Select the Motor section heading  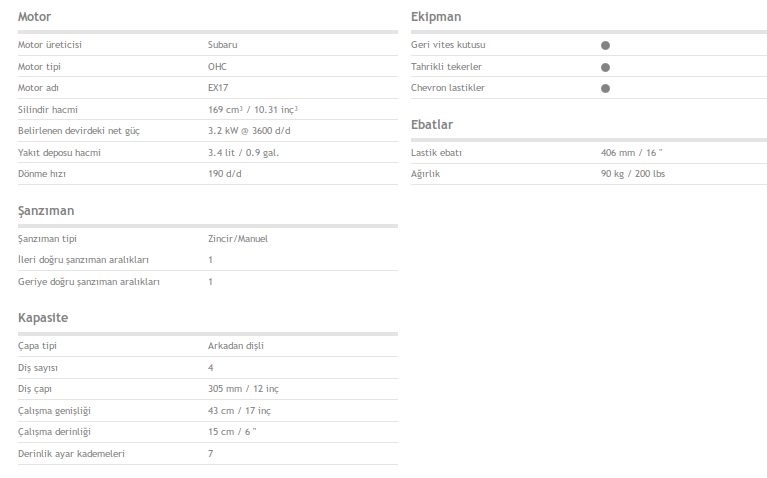tap(34, 17)
